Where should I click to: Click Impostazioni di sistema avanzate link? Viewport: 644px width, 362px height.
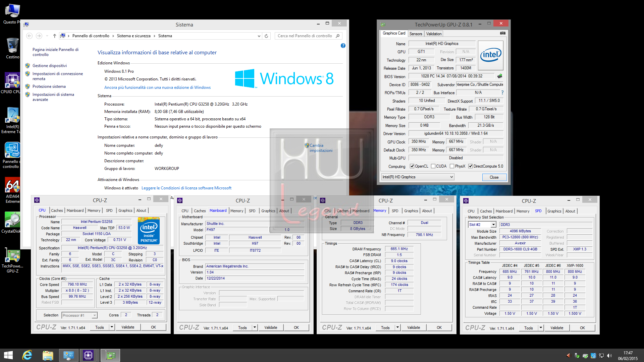click(x=53, y=97)
